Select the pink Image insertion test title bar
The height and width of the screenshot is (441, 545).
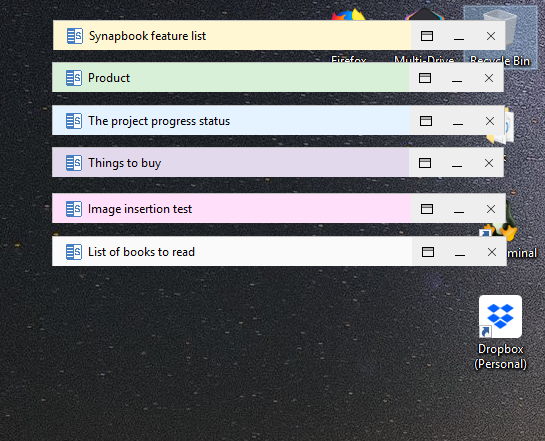pos(232,209)
